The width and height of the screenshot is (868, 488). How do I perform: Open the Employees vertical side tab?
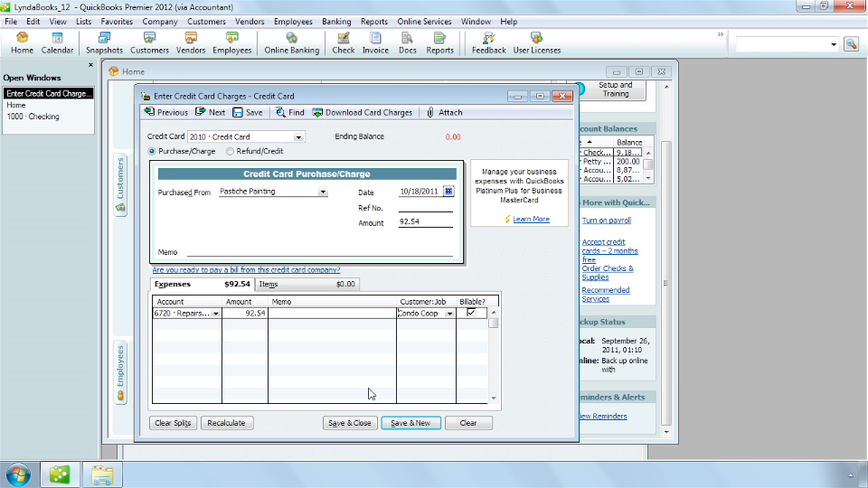[120, 371]
